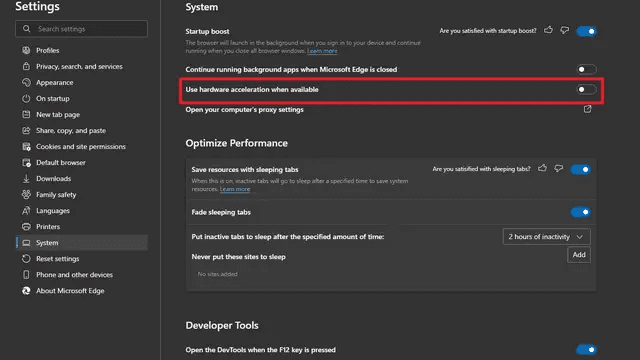The height and width of the screenshot is (360, 640).
Task: Click the Reset settings icon
Action: coord(26,259)
